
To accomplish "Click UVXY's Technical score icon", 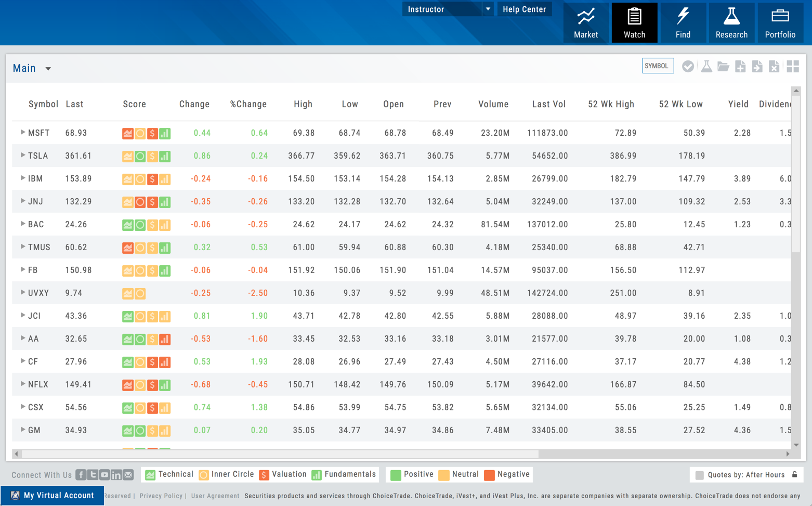I will 128,294.
